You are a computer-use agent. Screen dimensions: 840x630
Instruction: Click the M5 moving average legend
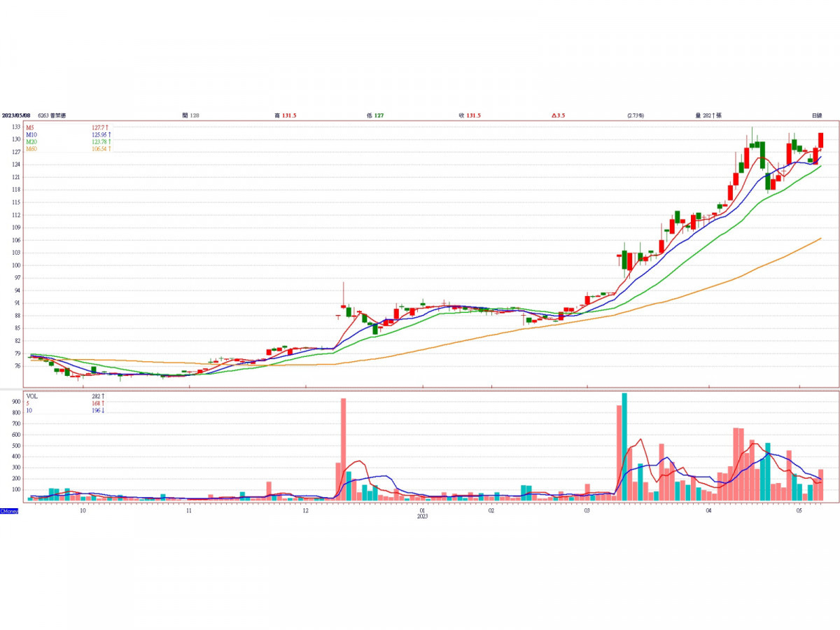31,127
